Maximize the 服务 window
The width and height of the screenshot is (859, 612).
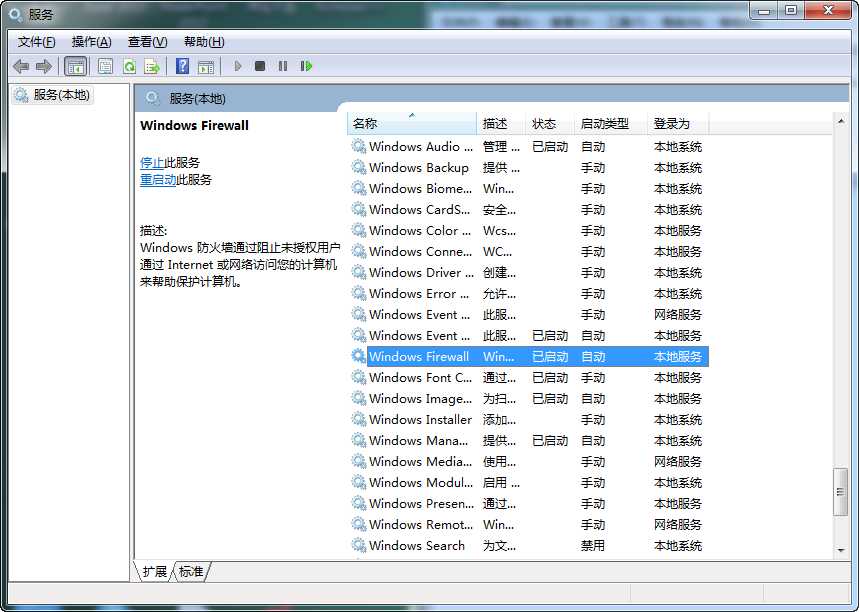pyautogui.click(x=791, y=10)
